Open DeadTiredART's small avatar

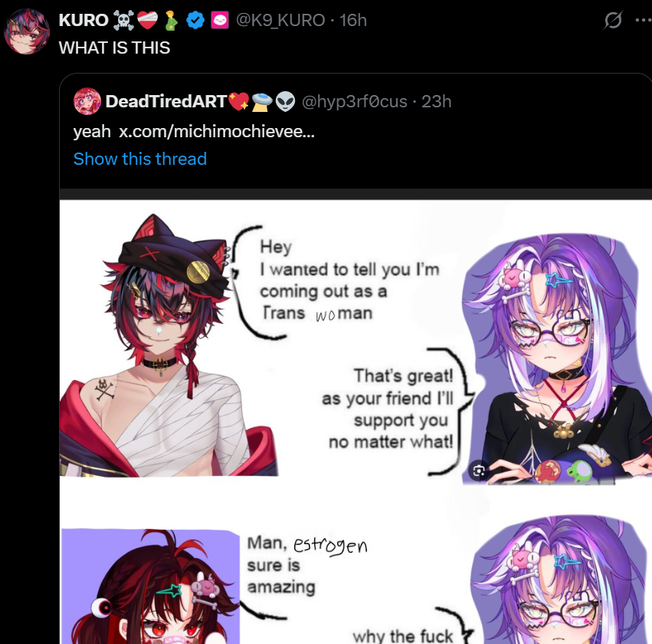point(87,101)
